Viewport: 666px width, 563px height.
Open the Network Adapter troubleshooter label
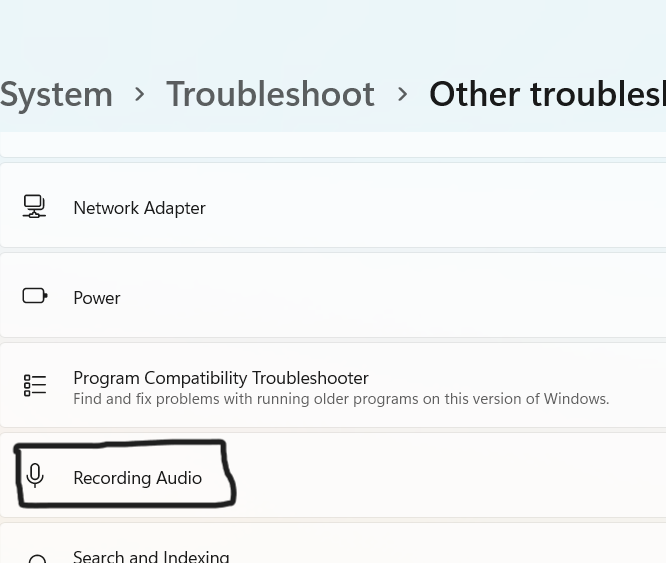coord(139,208)
